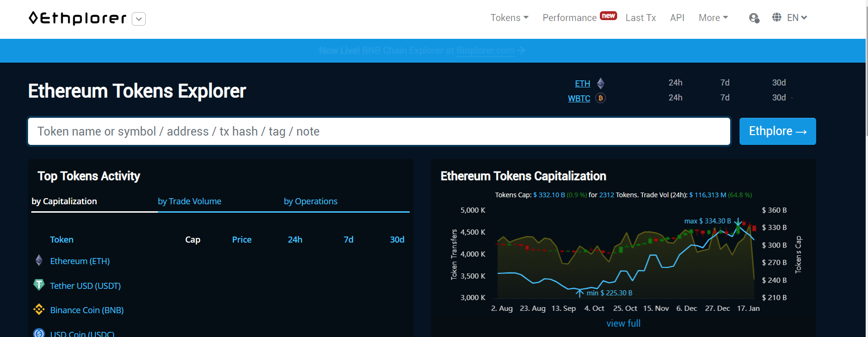Viewport: 868px width, 337px height.
Task: Open the dropdown next to Ethplorer logo
Action: tap(139, 19)
